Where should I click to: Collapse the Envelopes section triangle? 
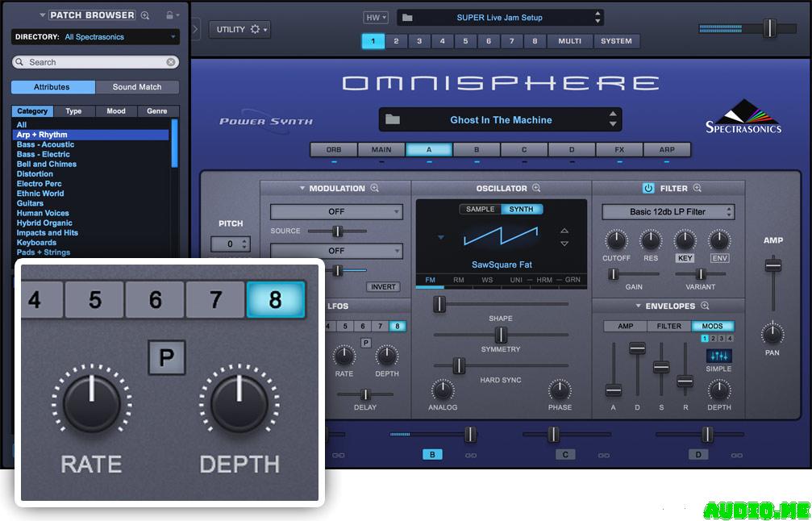[x=638, y=306]
